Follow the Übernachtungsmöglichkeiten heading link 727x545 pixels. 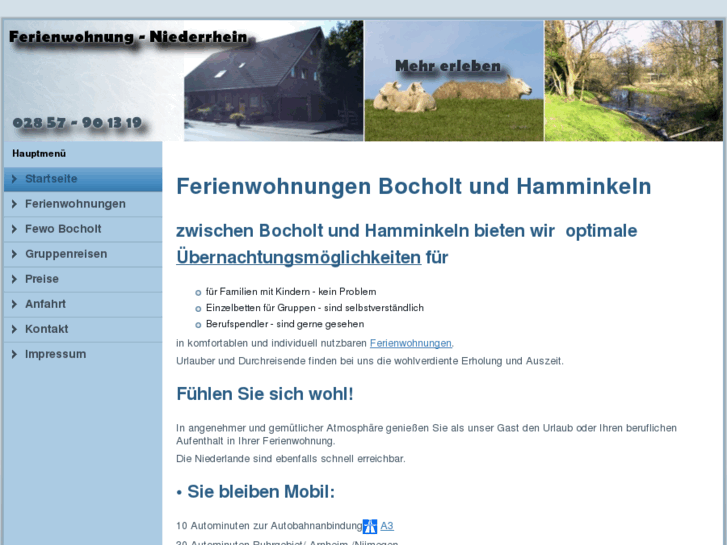click(299, 257)
